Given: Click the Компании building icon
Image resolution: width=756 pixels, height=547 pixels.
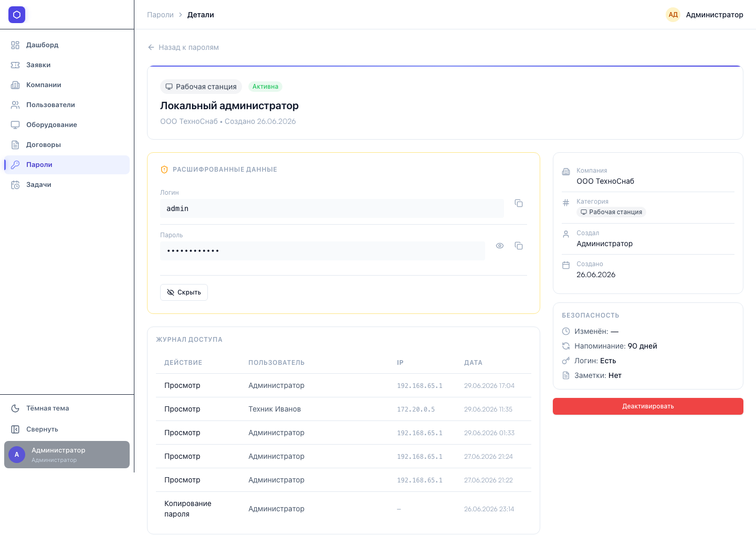Looking at the screenshot, I should 15,85.
